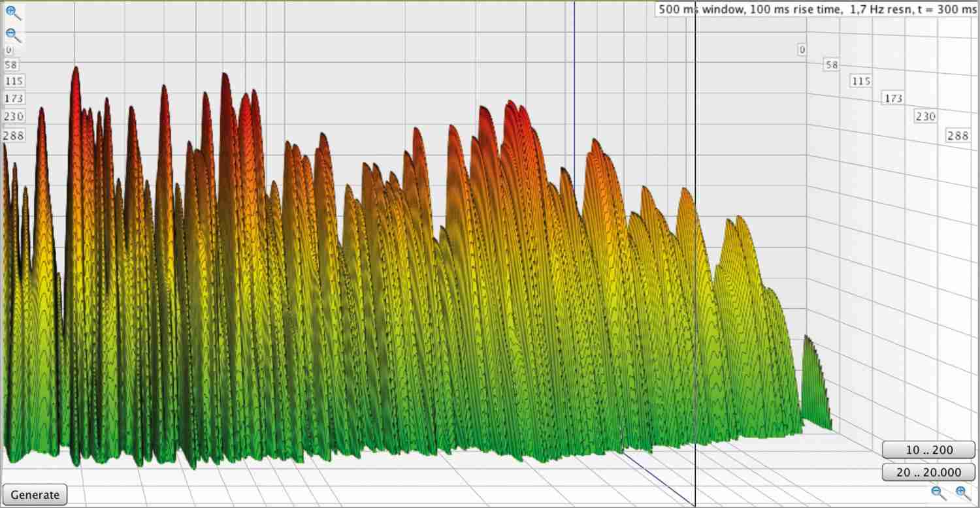Click the upper magnifier zoom-in icon

click(13, 13)
